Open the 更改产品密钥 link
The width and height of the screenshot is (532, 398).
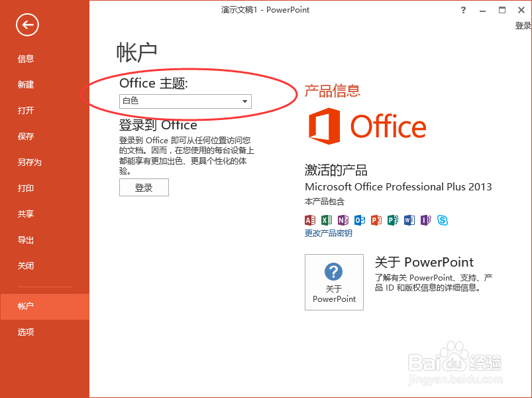[x=328, y=233]
